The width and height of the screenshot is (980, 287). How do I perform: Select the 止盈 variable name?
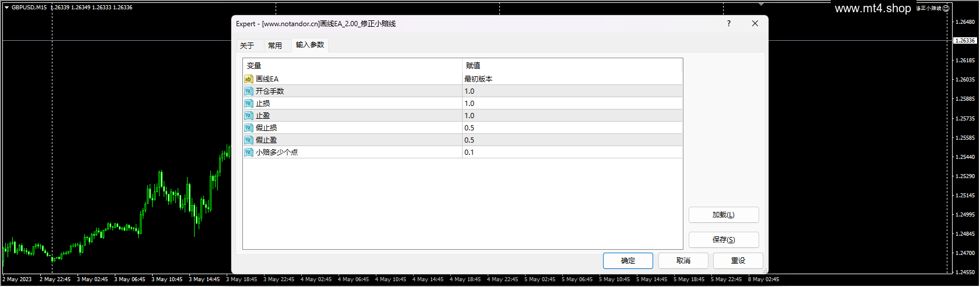pos(263,116)
